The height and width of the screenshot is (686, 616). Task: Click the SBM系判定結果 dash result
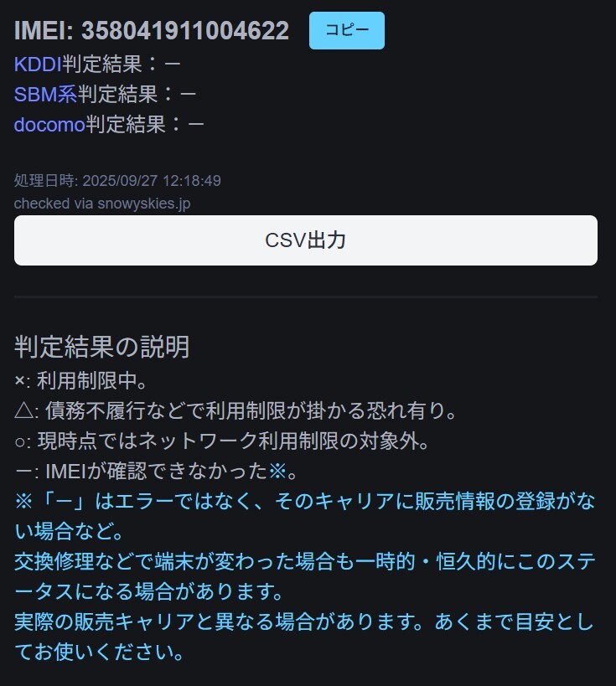188,95
